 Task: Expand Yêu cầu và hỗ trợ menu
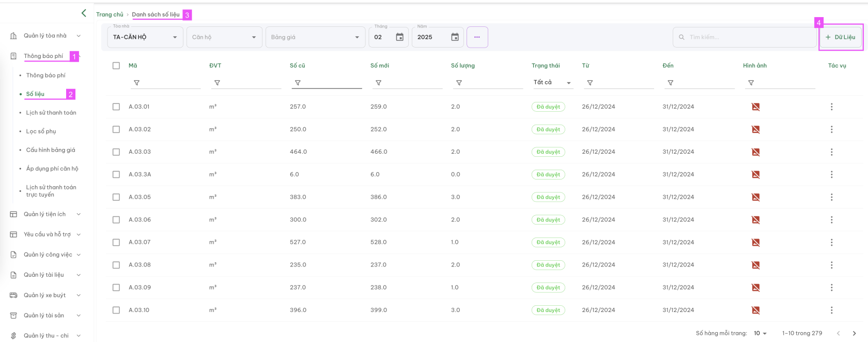[45, 234]
